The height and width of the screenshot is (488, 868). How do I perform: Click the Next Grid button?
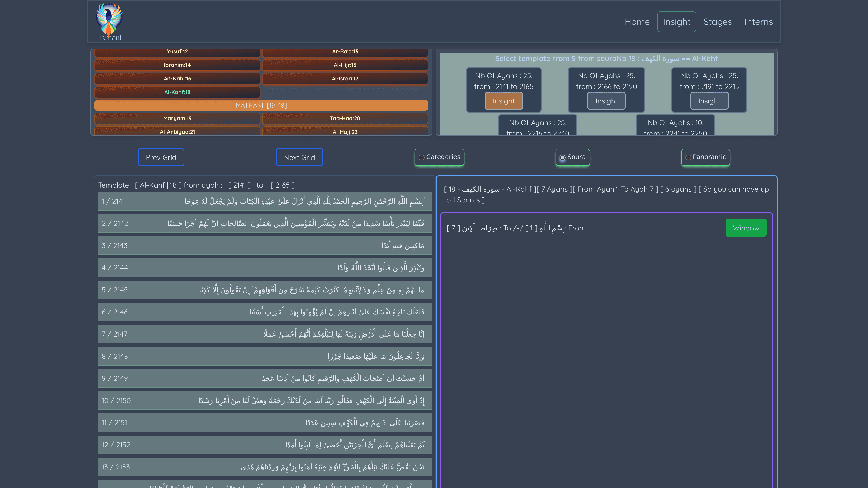coord(299,157)
